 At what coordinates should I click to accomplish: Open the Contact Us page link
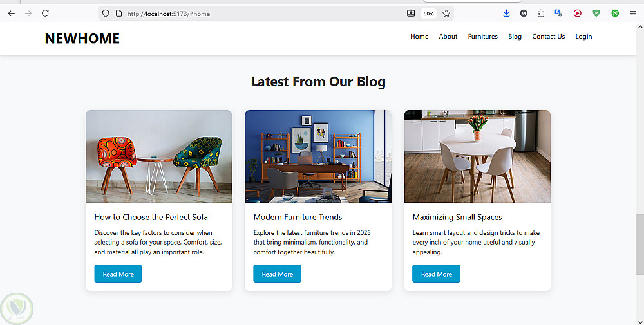coord(548,37)
